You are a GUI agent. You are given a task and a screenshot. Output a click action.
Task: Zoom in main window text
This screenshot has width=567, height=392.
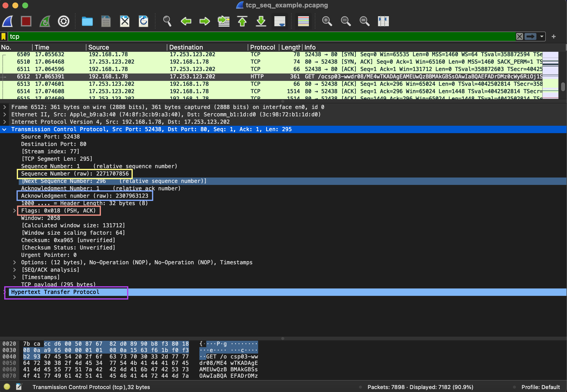click(327, 21)
